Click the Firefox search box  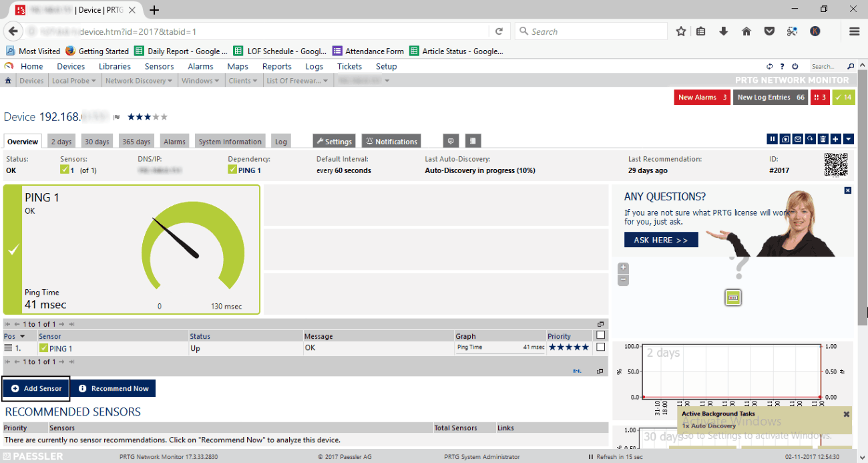(591, 31)
